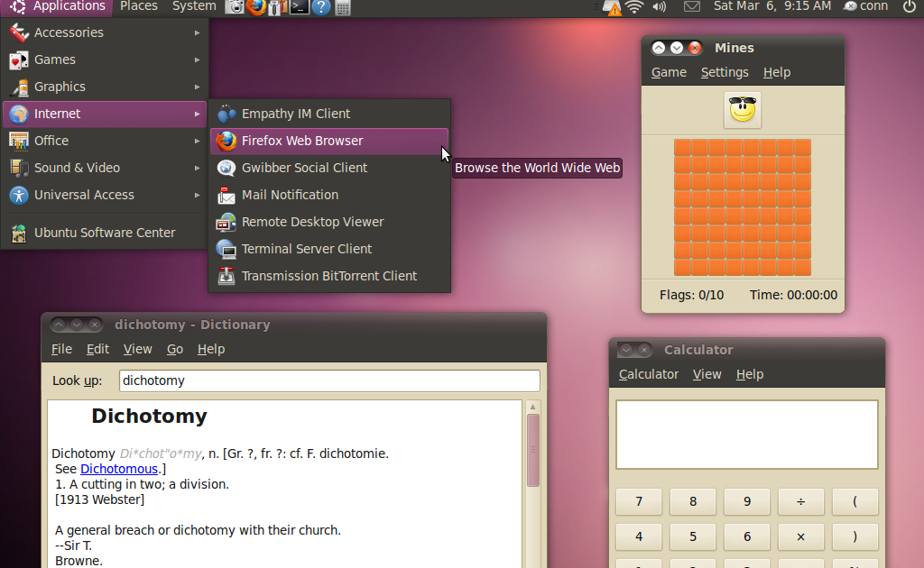
Task: Open the Game menu in Mines
Action: tap(669, 71)
